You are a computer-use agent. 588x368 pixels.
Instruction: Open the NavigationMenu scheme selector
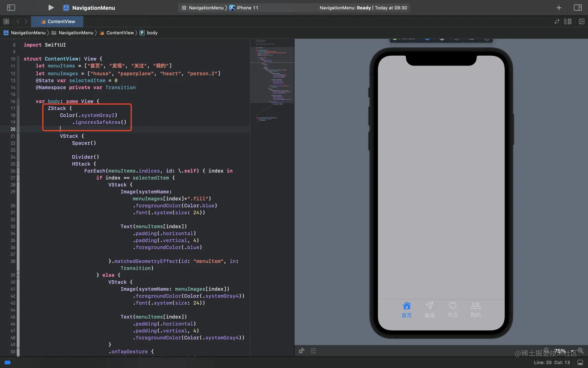(x=203, y=8)
